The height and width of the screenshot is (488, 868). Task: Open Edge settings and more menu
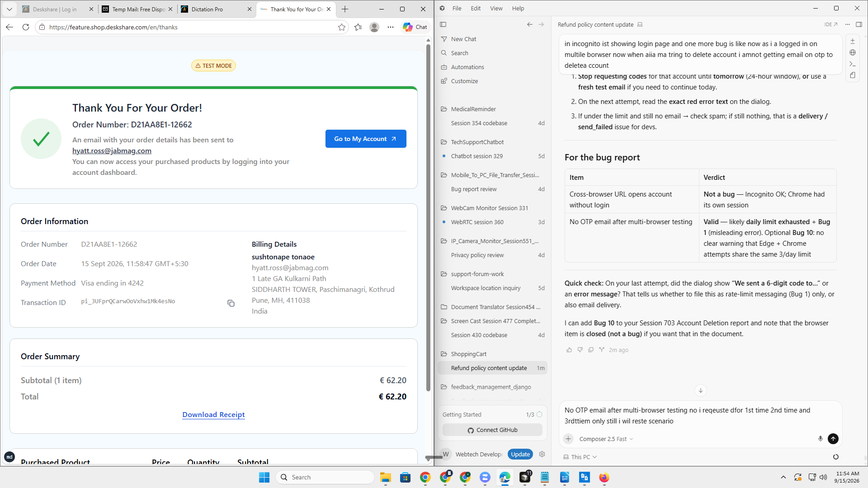391,27
